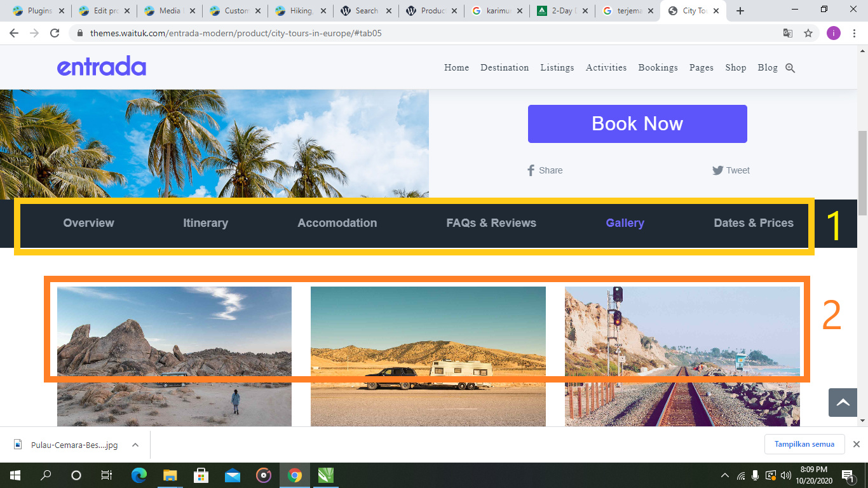Click the Tampilkan semua button
Screen dimensions: 868x488
(804, 444)
